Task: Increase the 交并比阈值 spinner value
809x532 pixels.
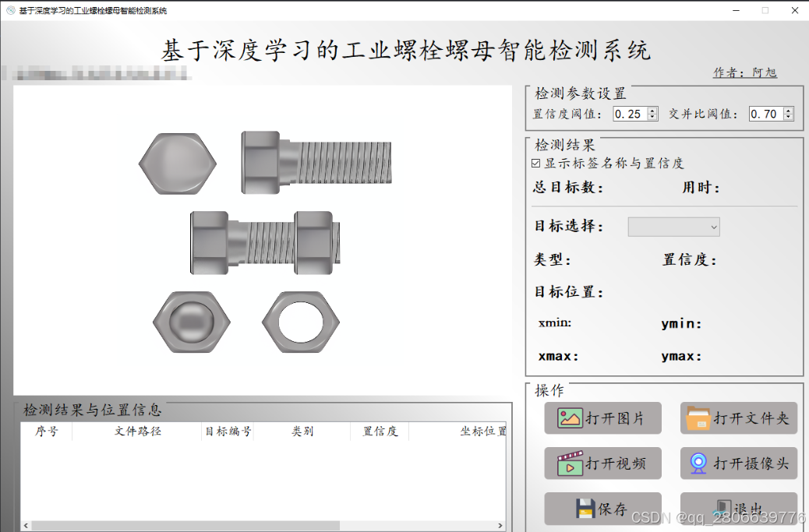Action: [x=789, y=111]
